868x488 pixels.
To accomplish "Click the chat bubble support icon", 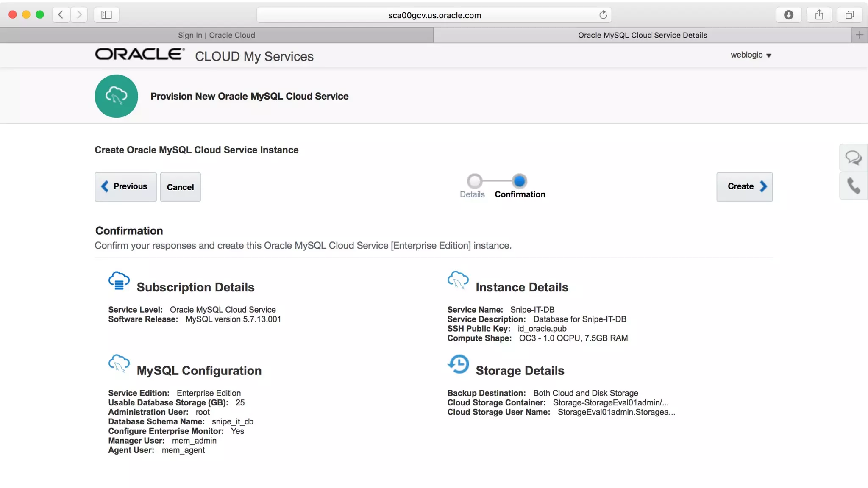I will pos(853,158).
